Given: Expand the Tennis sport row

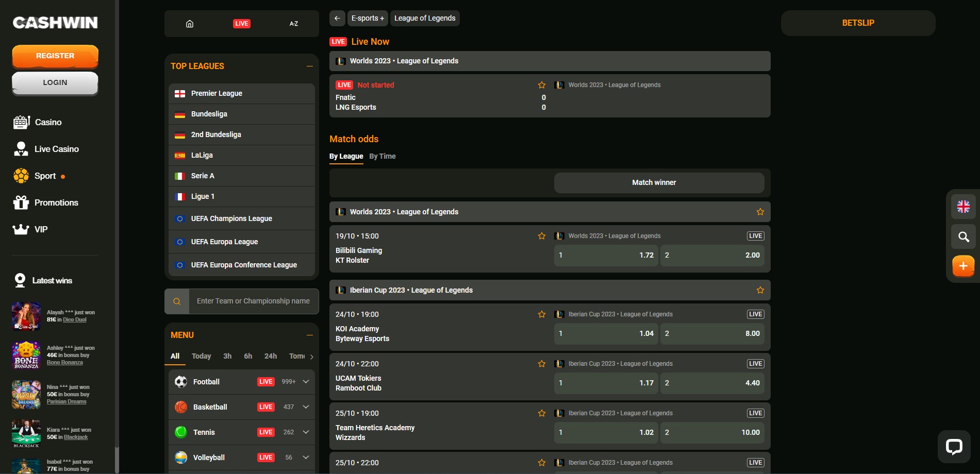Looking at the screenshot, I should coord(306,432).
